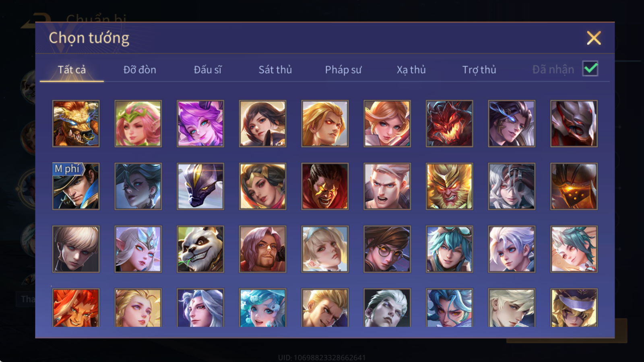Toggle the Đã nhận checkbox
The height and width of the screenshot is (362, 644).
[590, 69]
